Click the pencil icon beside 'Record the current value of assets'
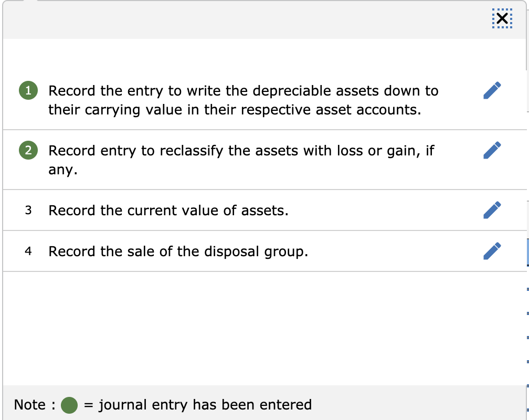The height and width of the screenshot is (420, 529). [492, 210]
